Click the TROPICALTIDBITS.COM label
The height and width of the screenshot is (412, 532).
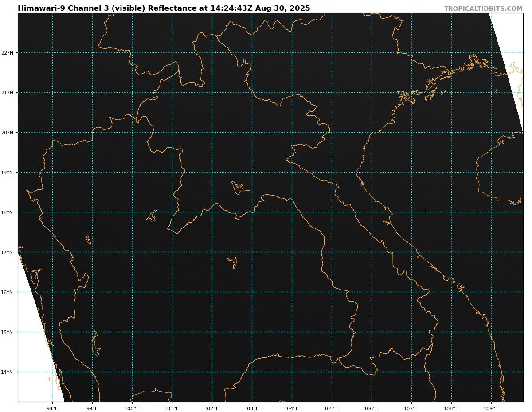483,9
